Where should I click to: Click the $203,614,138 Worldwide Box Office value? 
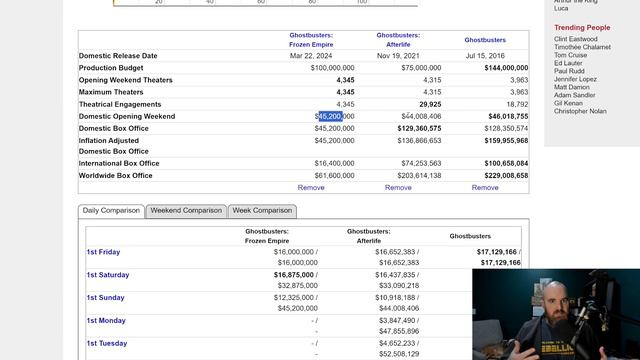pos(419,176)
